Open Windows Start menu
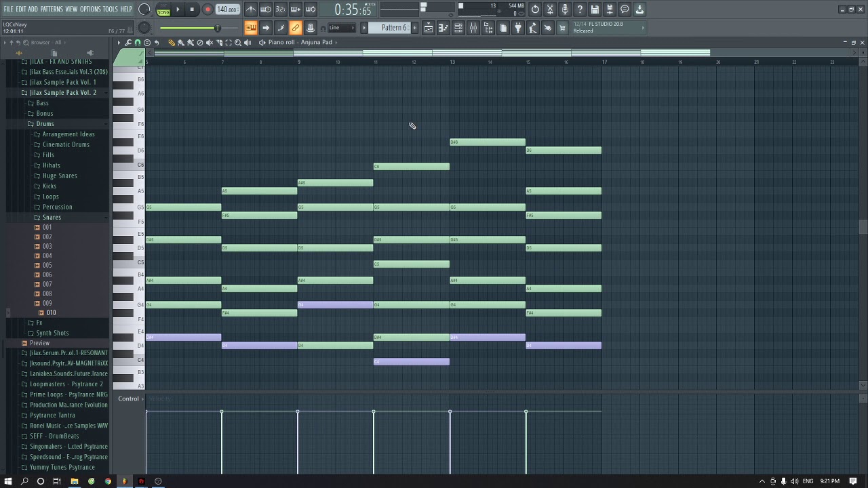Viewport: 868px width, 488px height. click(x=8, y=481)
